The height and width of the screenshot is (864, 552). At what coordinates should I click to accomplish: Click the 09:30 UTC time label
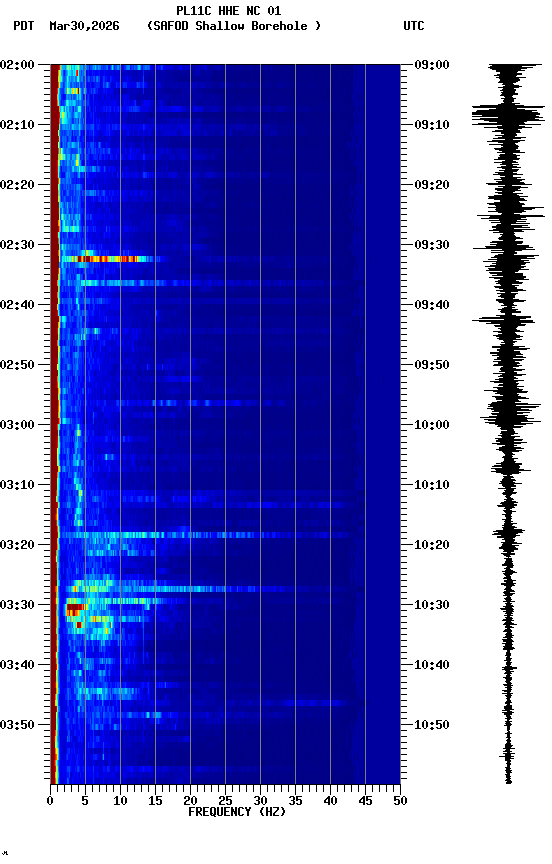(432, 245)
